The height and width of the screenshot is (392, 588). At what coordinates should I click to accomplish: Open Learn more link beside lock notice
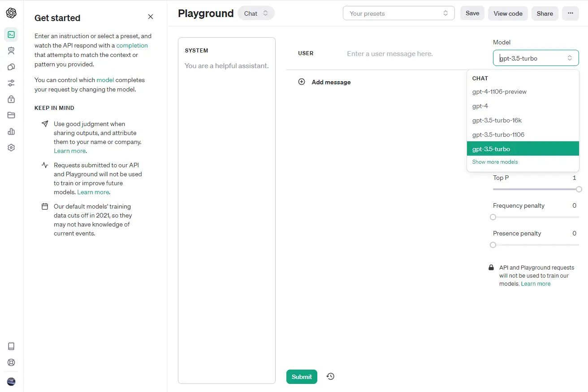[x=536, y=284]
